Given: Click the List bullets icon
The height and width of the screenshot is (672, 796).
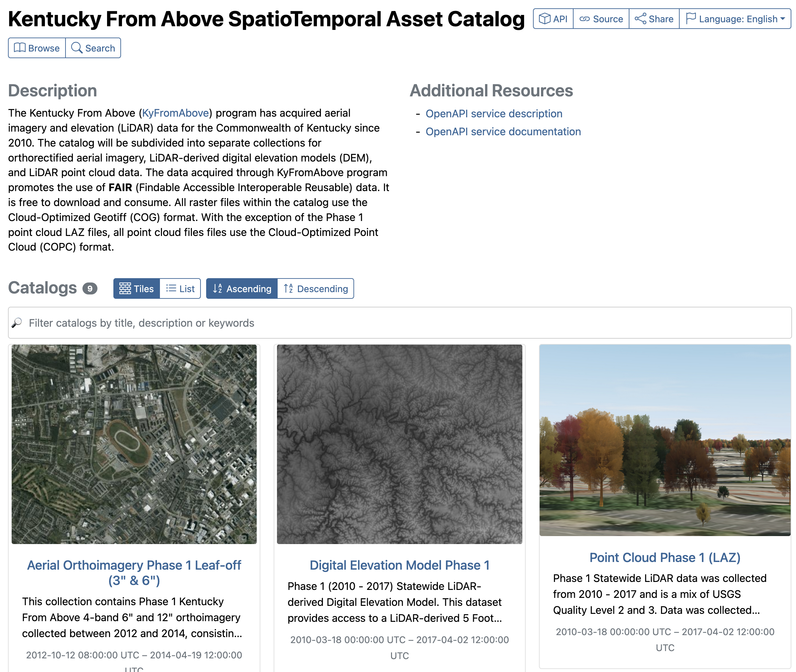Looking at the screenshot, I should tap(171, 288).
